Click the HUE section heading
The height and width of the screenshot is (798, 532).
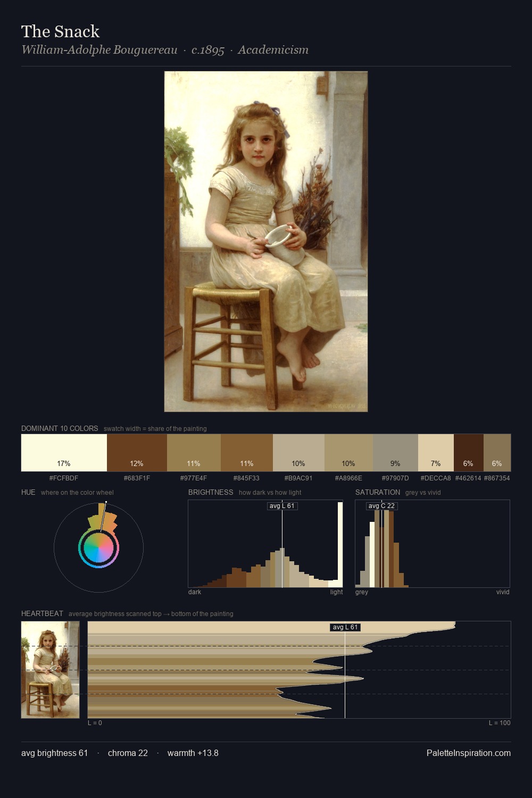[x=28, y=492]
